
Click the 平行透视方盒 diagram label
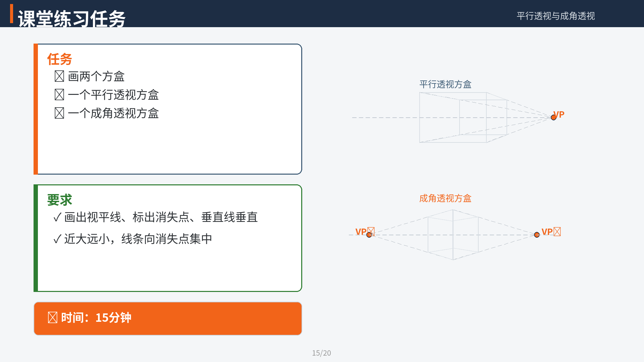tap(445, 84)
